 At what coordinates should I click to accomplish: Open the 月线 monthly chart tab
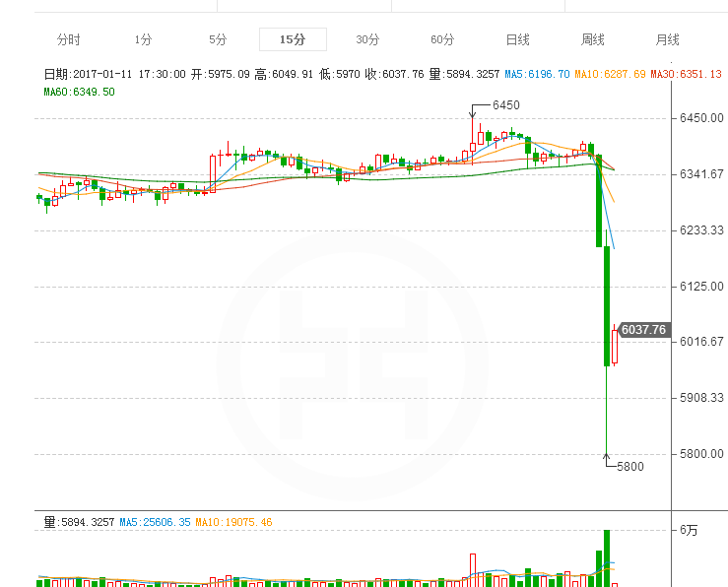point(667,40)
